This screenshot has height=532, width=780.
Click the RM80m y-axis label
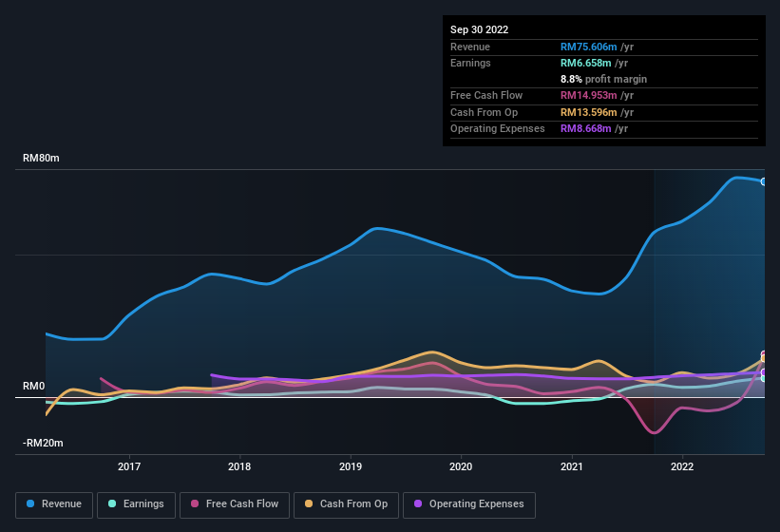point(42,159)
